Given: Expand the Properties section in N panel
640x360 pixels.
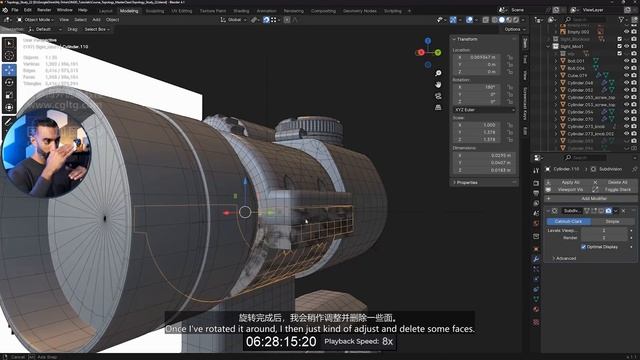Looking at the screenshot, I should pyautogui.click(x=484, y=182).
